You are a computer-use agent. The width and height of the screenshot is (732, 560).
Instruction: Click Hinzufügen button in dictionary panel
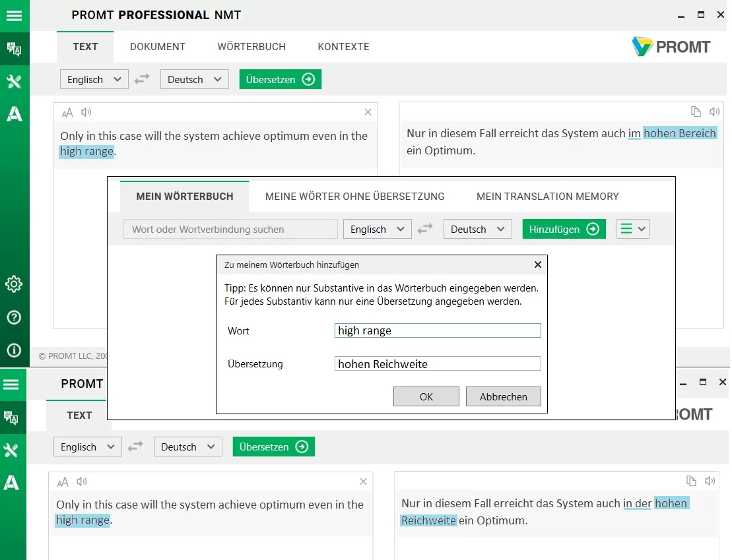(564, 229)
